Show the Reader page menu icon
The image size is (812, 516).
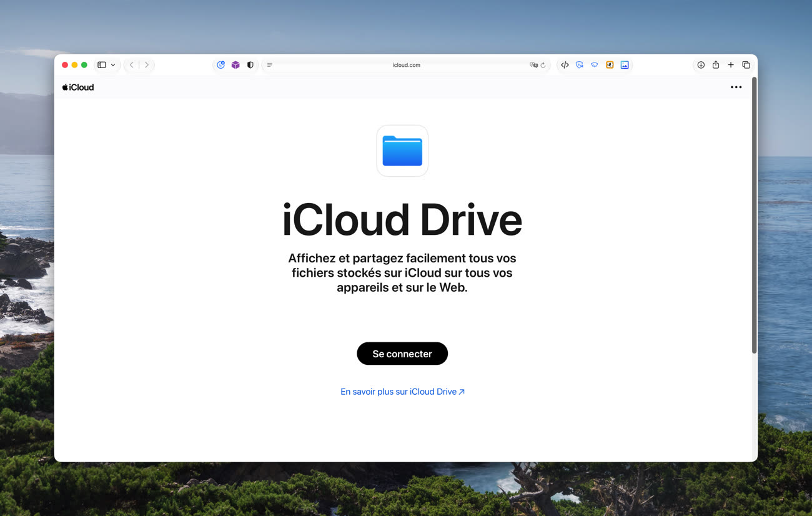(270, 65)
